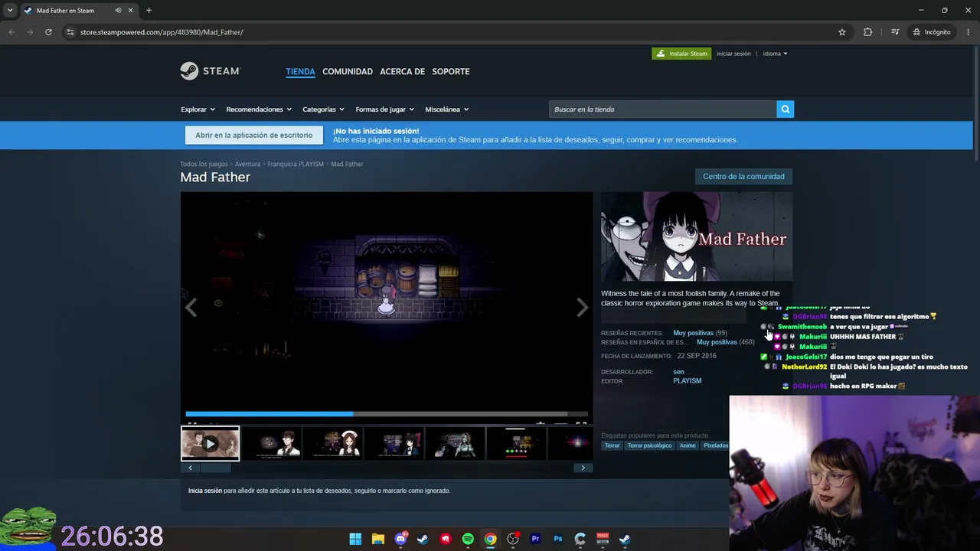The height and width of the screenshot is (551, 980).
Task: Select the Anime tag
Action: tap(688, 445)
